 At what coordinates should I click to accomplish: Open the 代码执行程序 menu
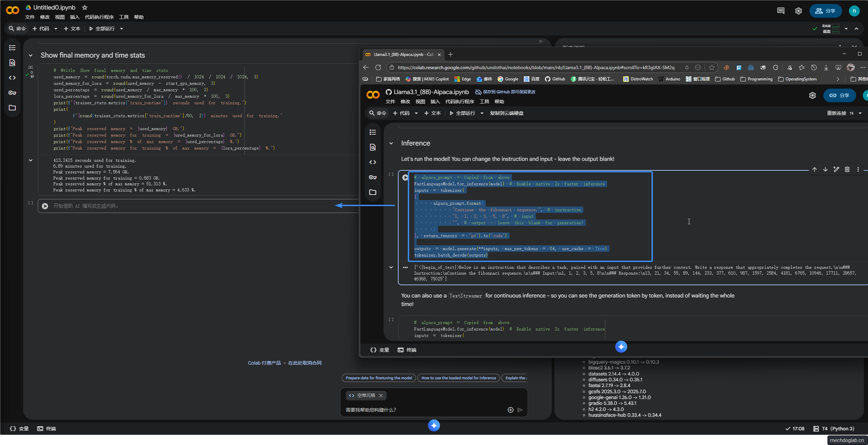99,17
